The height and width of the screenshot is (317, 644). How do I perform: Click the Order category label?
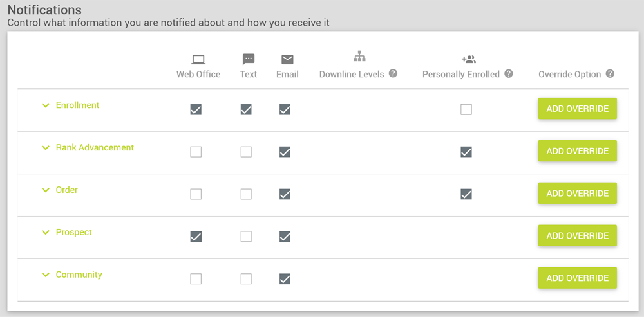click(67, 190)
